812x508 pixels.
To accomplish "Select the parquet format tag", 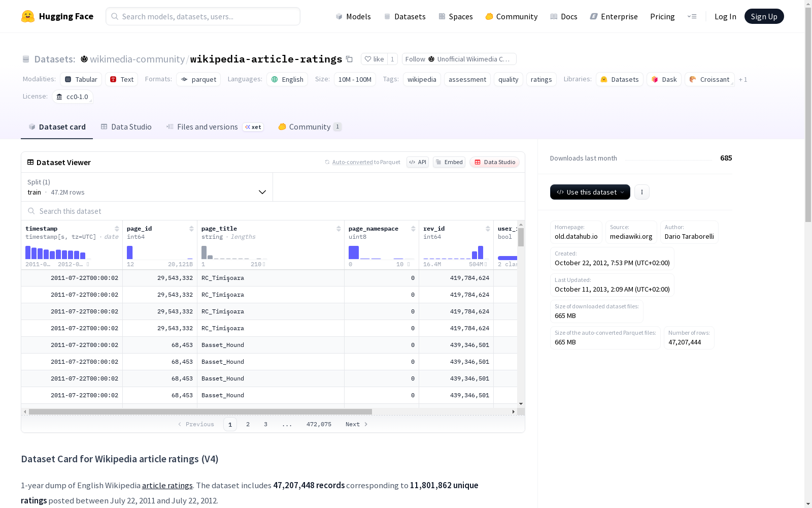I will (198, 79).
